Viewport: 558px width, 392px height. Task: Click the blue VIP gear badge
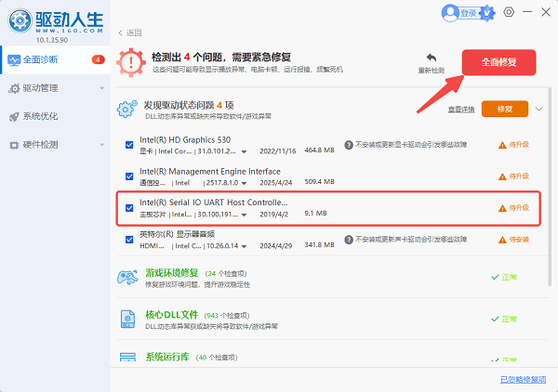tap(487, 14)
